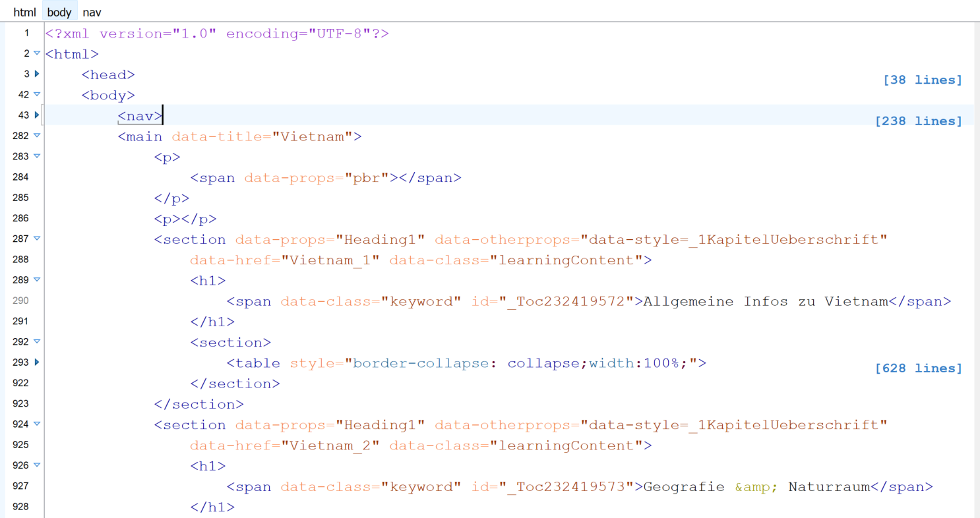Screen dimensions: 980x518
Task: Collapse the h1 fold on line 289
Action: (37, 279)
